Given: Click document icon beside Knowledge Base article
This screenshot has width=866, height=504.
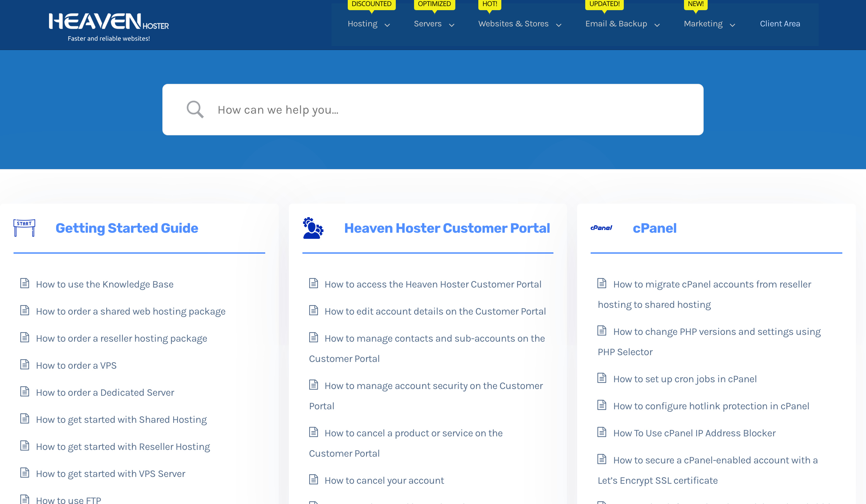Looking at the screenshot, I should point(25,283).
